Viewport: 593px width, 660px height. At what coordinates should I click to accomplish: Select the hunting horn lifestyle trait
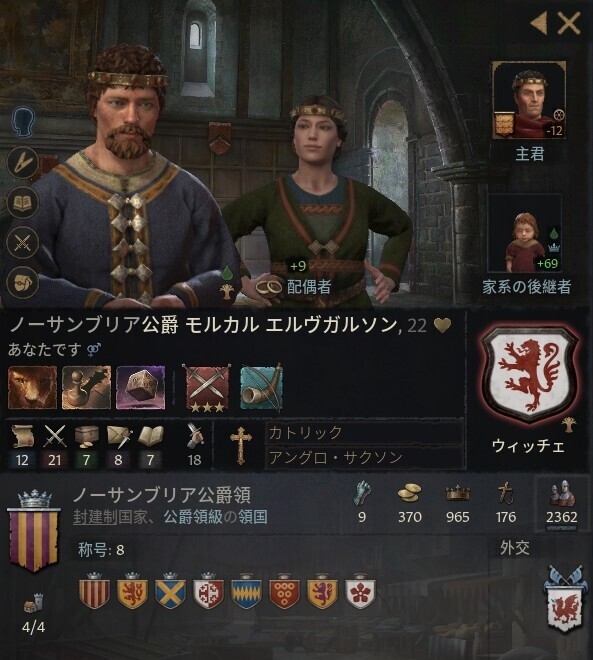click(261, 387)
